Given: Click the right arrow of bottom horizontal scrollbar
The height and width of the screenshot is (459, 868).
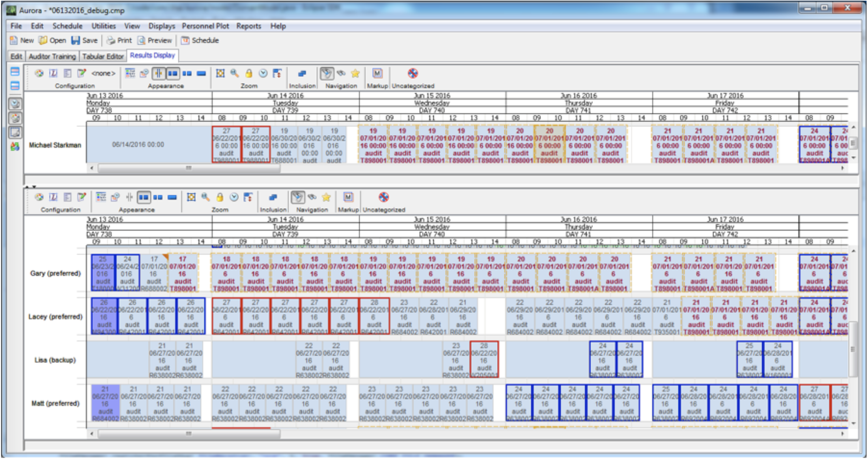Looking at the screenshot, I should pyautogui.click(x=842, y=434).
